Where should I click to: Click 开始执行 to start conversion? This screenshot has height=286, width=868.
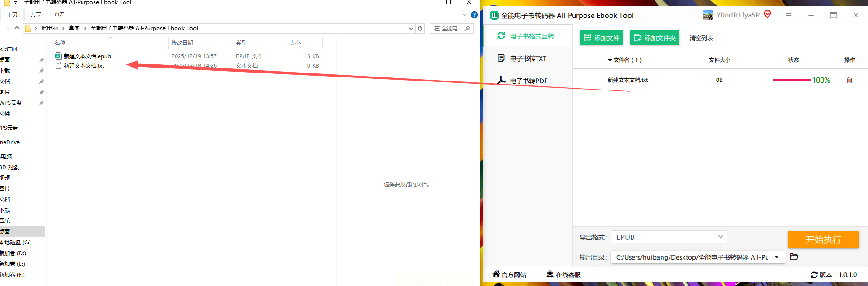(823, 239)
